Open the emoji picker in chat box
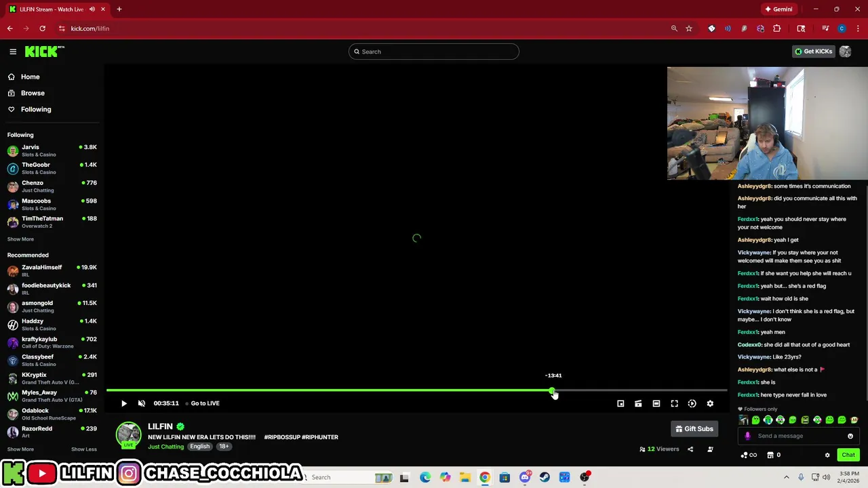 850,436
